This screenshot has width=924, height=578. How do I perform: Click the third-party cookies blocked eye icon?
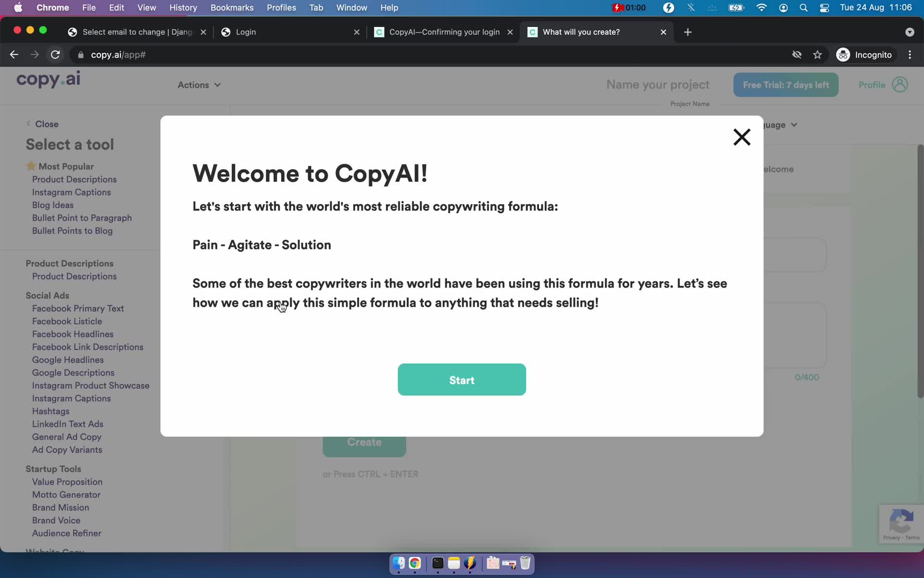[797, 55]
